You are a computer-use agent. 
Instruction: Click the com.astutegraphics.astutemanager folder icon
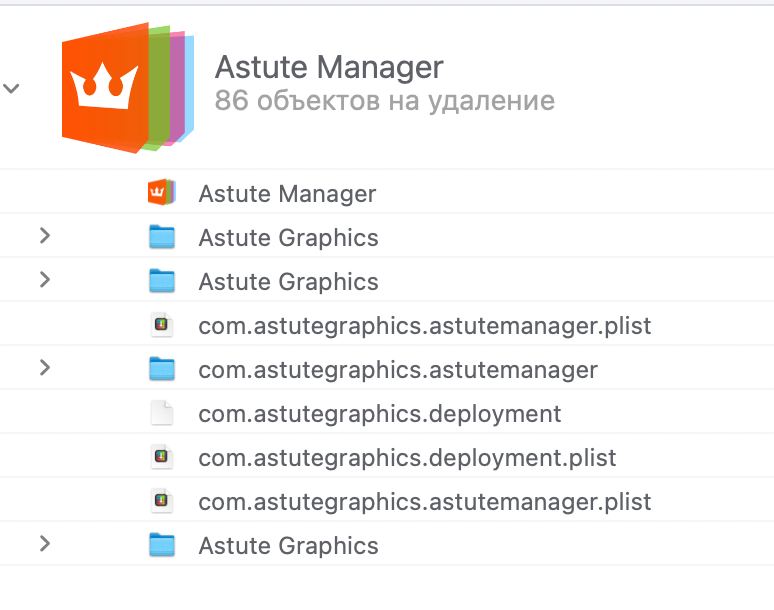162,369
